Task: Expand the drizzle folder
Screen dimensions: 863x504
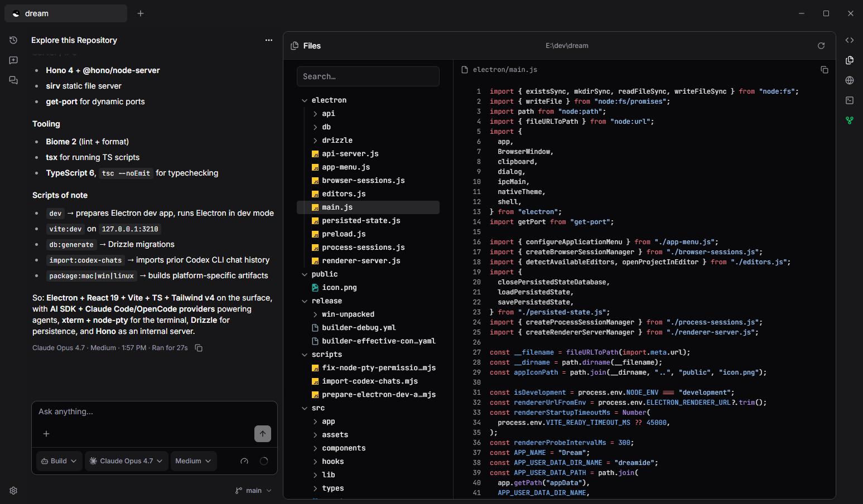Action: coord(368,140)
